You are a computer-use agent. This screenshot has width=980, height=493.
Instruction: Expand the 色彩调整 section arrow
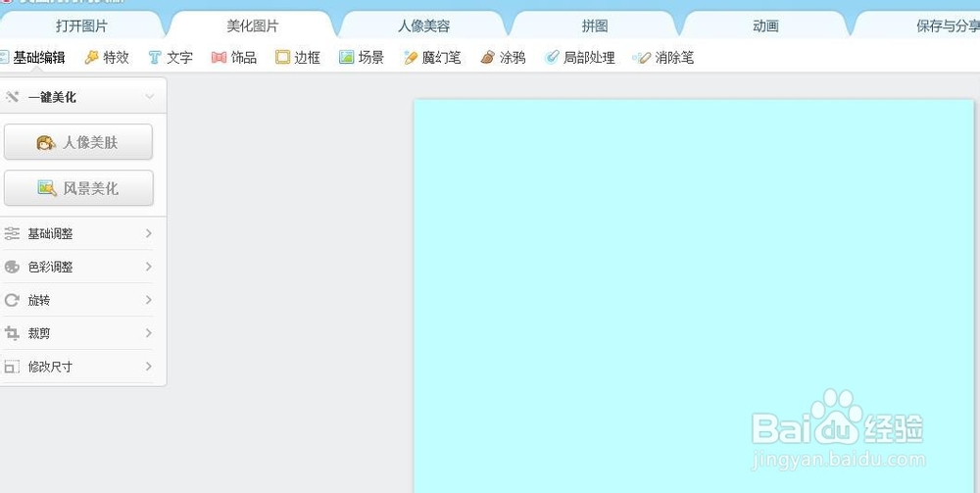pos(149,267)
